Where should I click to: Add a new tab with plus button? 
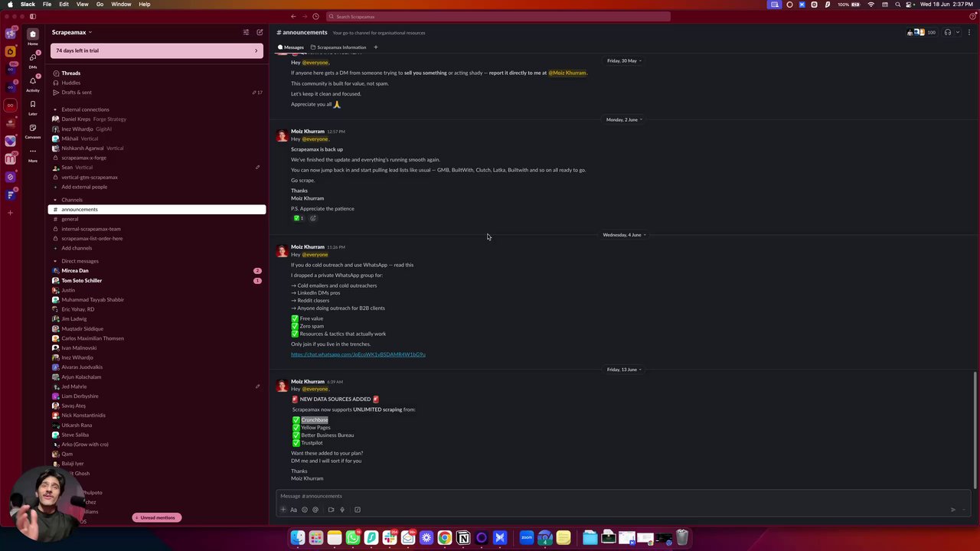[375, 47]
